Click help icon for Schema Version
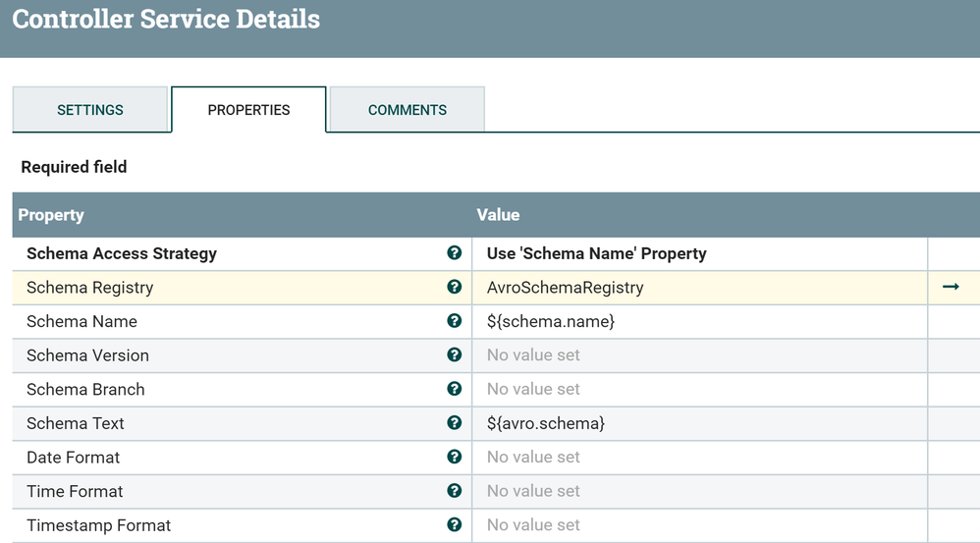The width and height of the screenshot is (980, 543). (x=454, y=354)
